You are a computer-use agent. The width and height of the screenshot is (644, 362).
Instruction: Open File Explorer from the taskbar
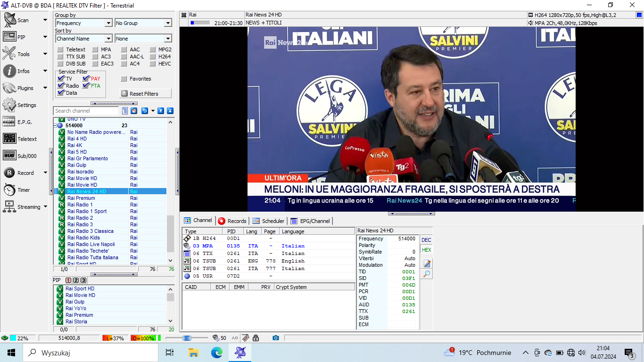[193, 353]
